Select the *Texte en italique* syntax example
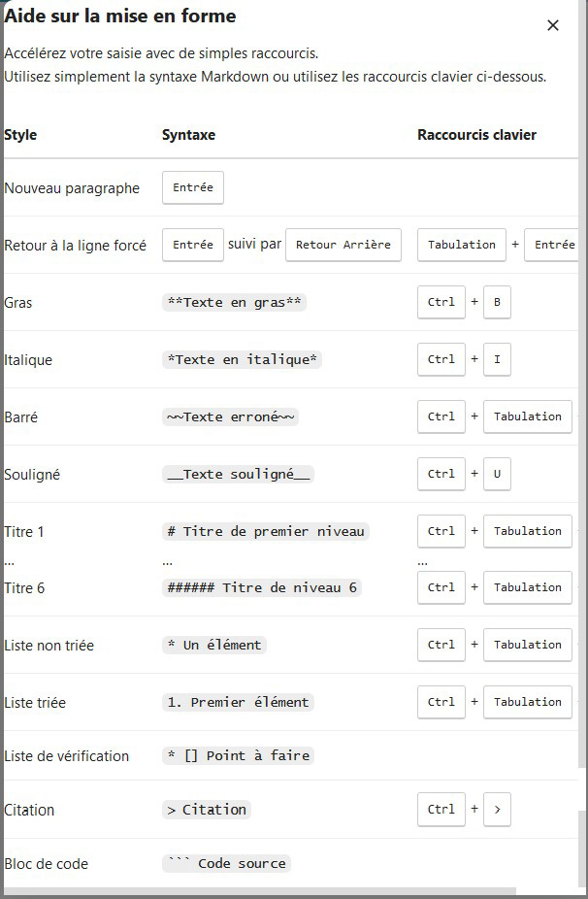Viewport: 588px width, 899px height. coord(243,360)
